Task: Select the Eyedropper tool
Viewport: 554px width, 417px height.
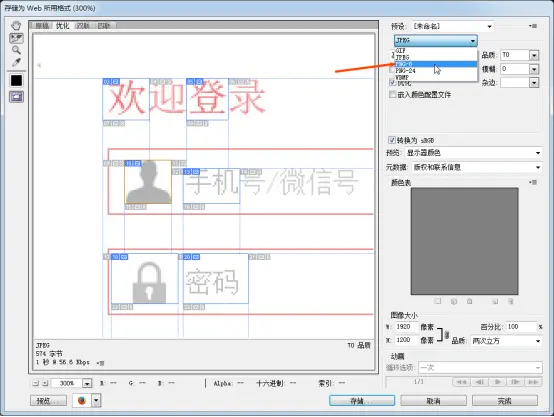Action: pos(16,62)
